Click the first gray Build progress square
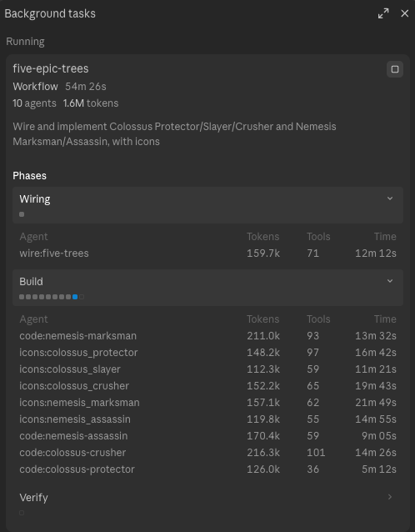This screenshot has width=415, height=532. [x=22, y=297]
